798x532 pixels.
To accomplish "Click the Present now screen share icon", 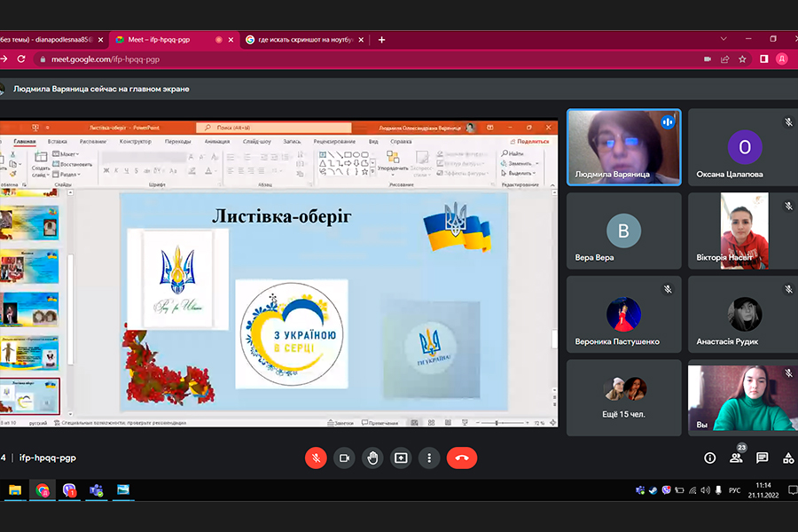I will 401,458.
